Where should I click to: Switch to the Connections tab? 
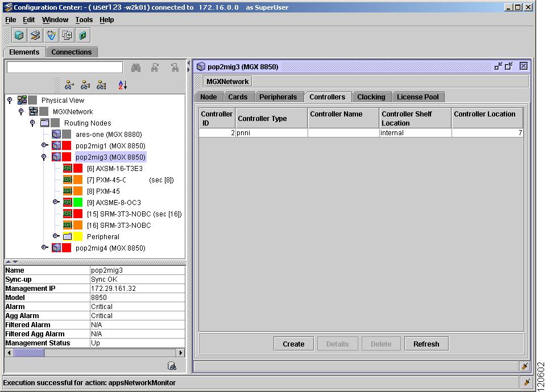pyautogui.click(x=72, y=52)
